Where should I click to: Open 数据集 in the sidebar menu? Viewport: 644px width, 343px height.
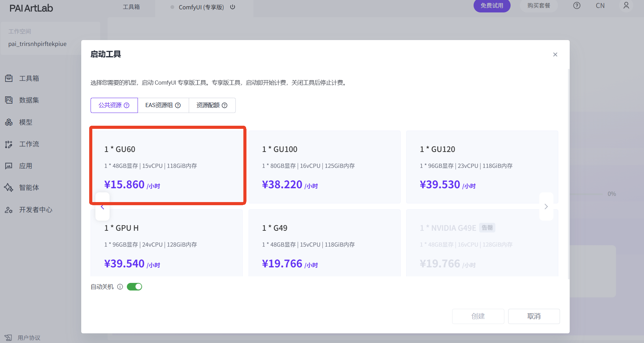click(29, 100)
